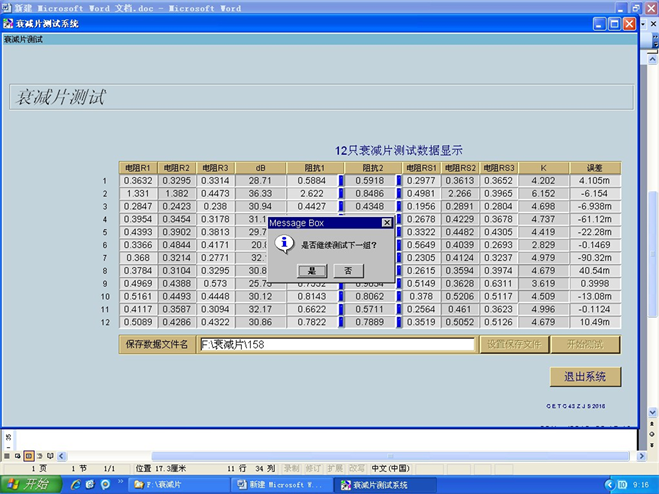Select the 电阻R1 column header

(x=137, y=167)
